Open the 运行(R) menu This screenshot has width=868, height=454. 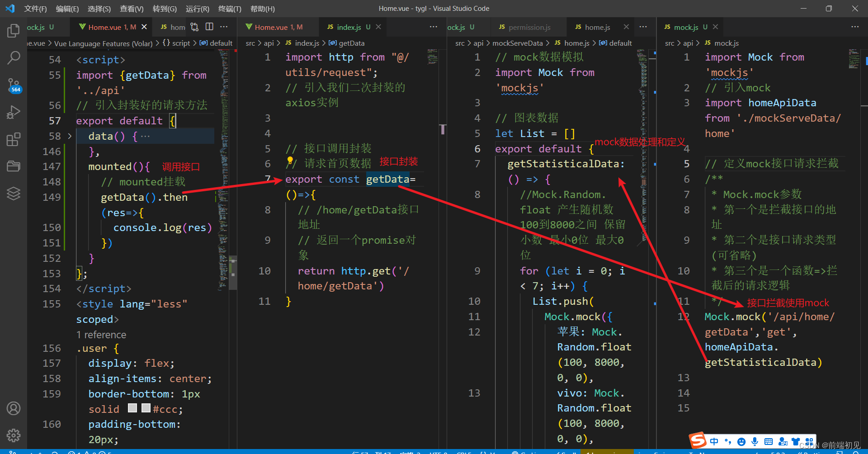click(198, 9)
